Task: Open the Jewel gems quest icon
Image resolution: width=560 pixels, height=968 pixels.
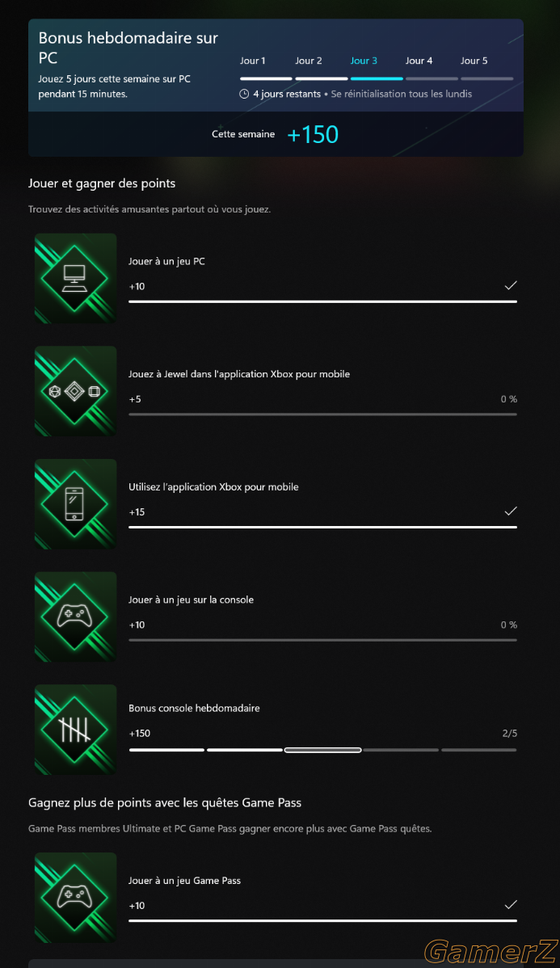Action: 75,391
